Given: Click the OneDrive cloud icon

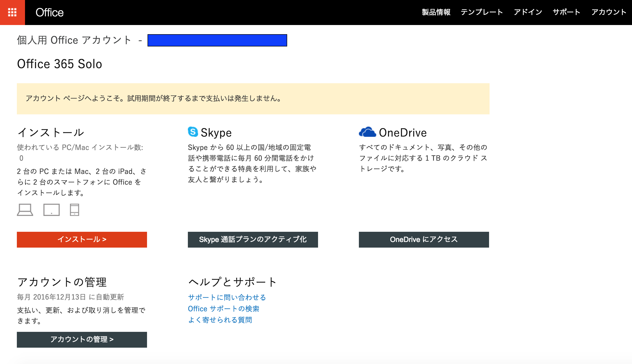Looking at the screenshot, I should pyautogui.click(x=367, y=132).
